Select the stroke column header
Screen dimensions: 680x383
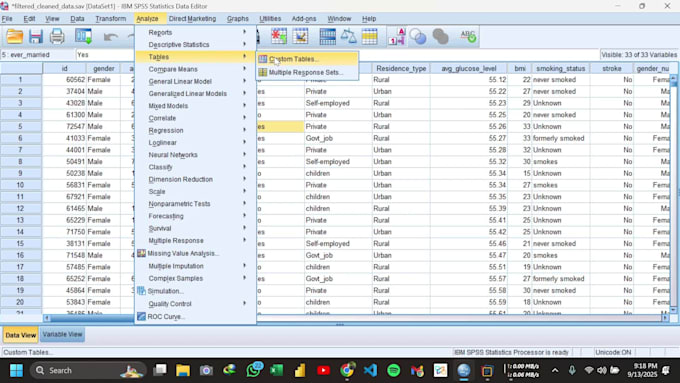611,69
